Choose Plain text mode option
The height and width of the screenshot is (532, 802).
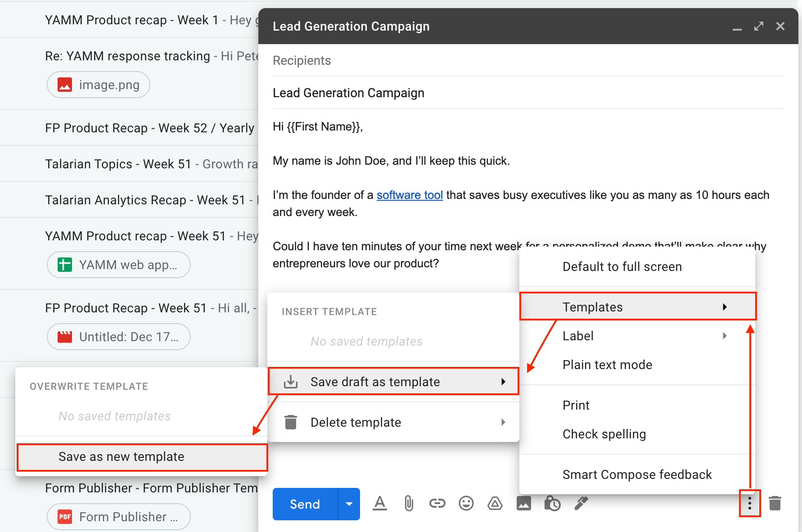click(x=607, y=365)
